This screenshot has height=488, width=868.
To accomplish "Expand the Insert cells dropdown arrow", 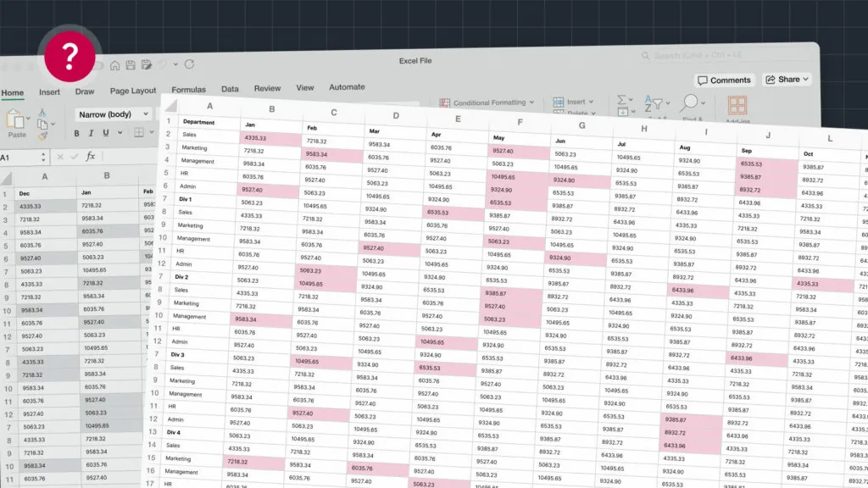I will tap(591, 102).
